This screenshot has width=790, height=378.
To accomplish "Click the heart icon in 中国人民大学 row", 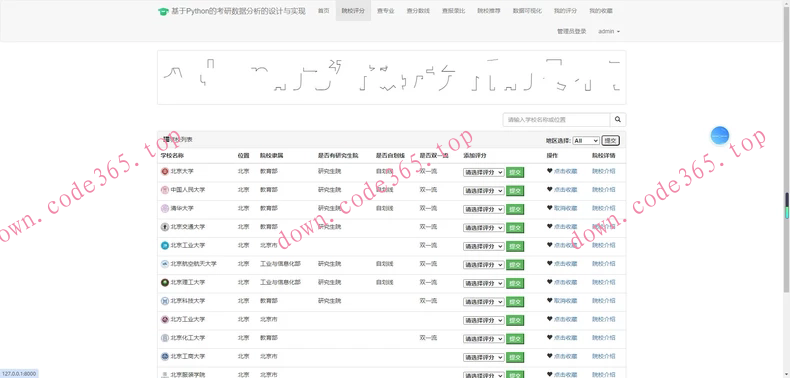I will pyautogui.click(x=550, y=190).
